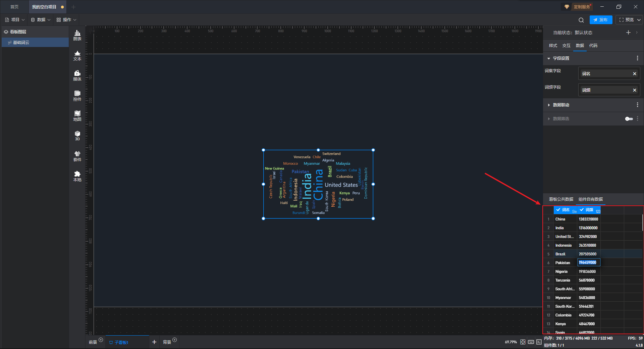The image size is (644, 349).
Task: Open the 项目 dropdown menu
Action: tap(15, 20)
